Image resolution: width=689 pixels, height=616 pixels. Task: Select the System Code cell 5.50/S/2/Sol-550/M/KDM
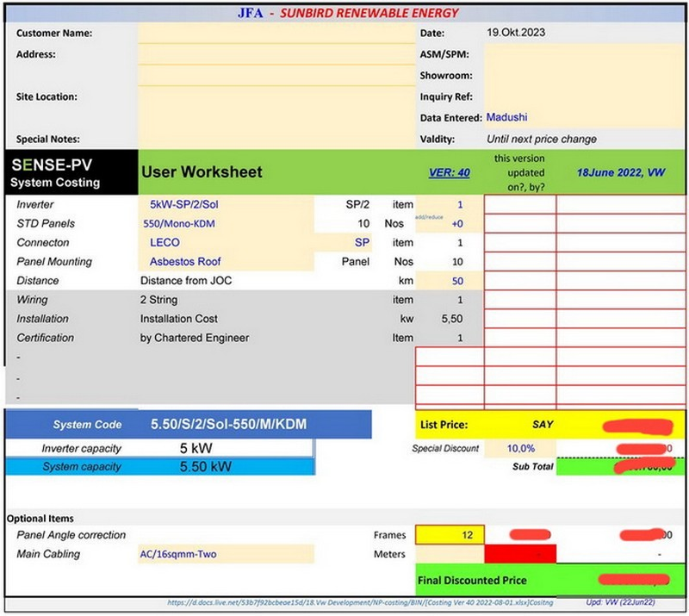point(229,424)
